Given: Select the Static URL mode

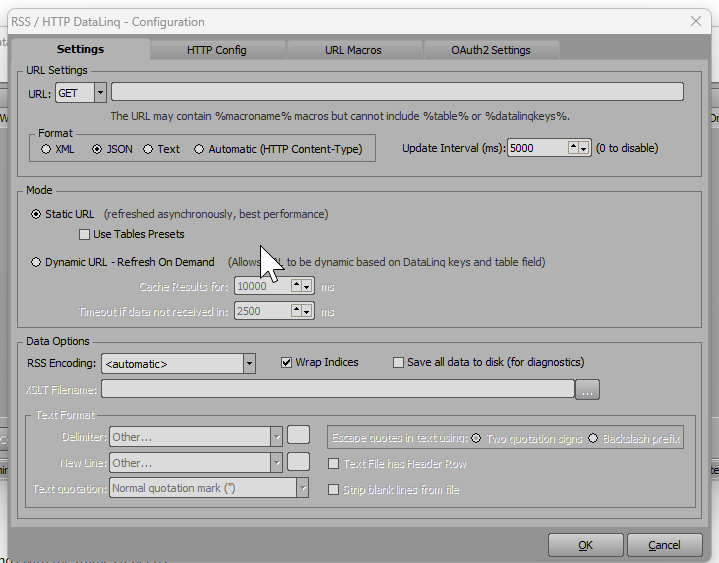Looking at the screenshot, I should coord(36,214).
